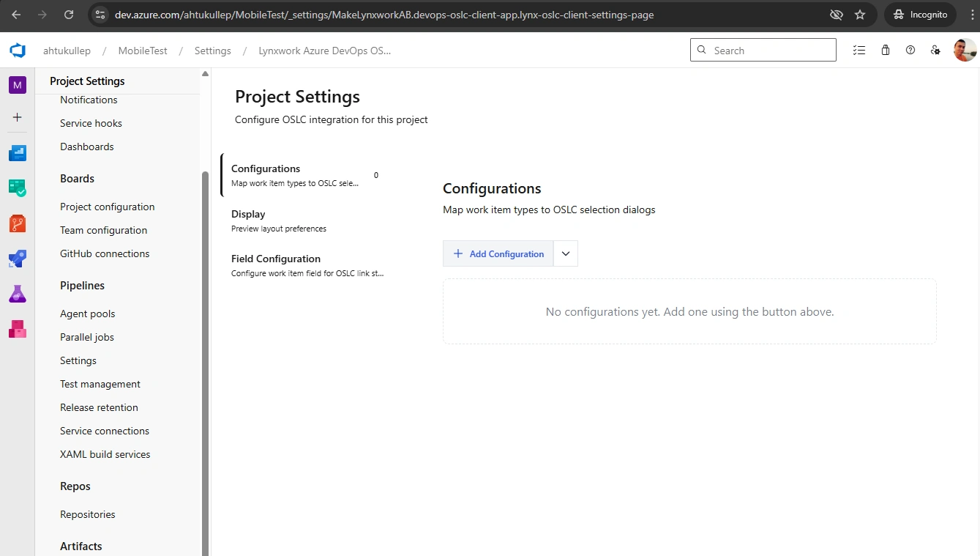
Task: Open the Test Plans flask icon
Action: [18, 294]
